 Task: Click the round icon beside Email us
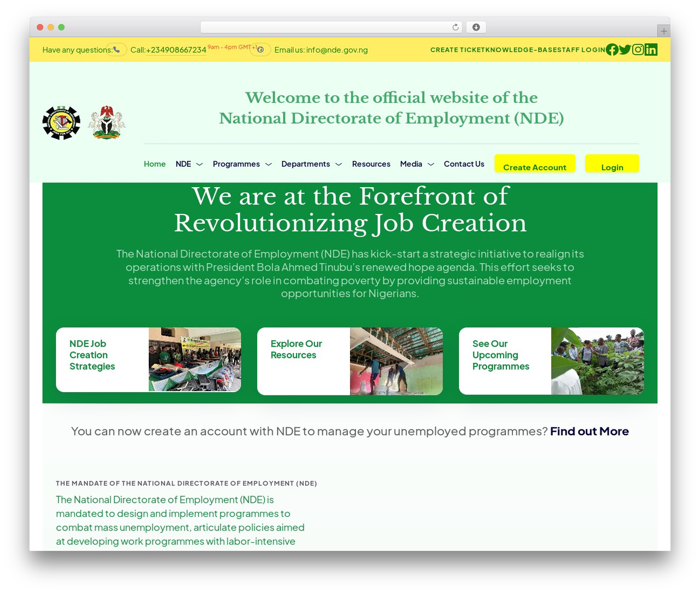pyautogui.click(x=260, y=50)
